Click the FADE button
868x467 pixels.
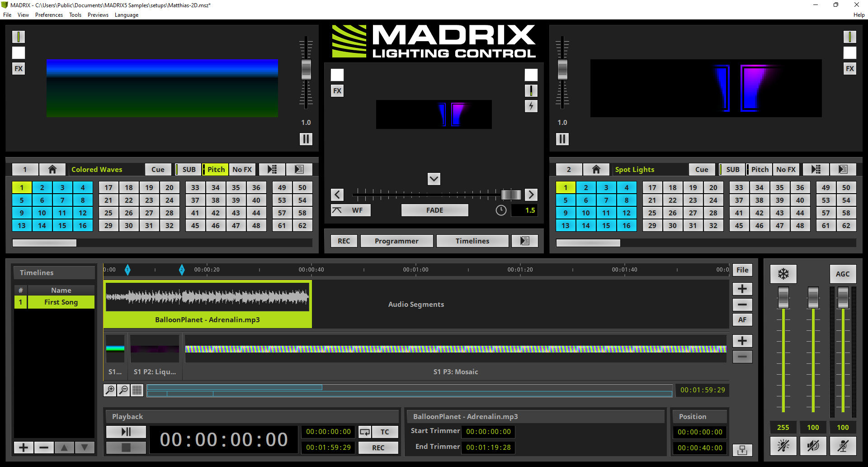[x=435, y=210]
